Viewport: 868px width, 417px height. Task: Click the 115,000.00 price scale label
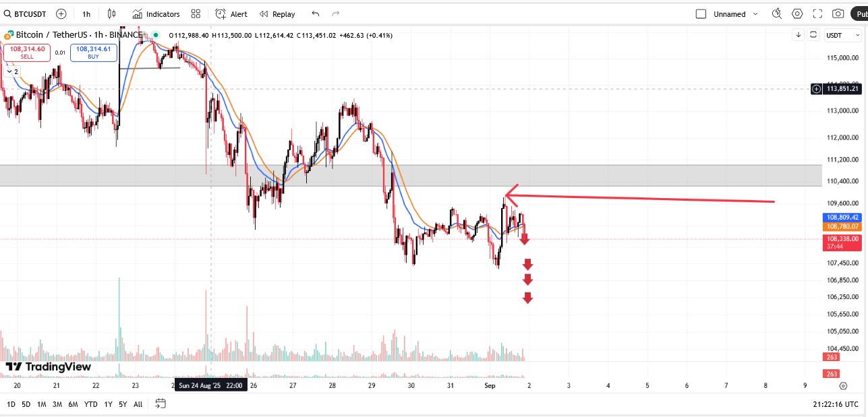[842, 58]
